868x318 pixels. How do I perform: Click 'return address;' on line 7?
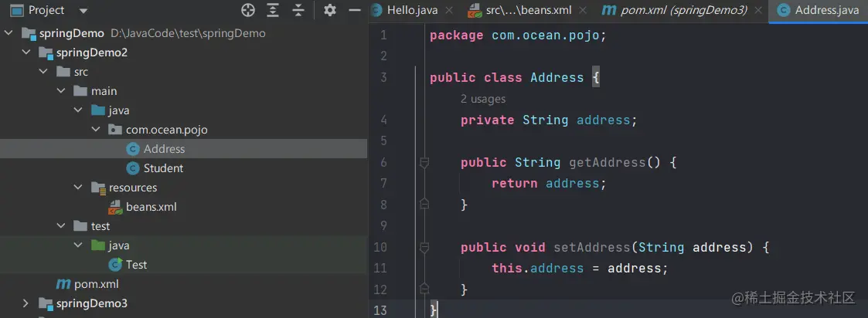549,184
